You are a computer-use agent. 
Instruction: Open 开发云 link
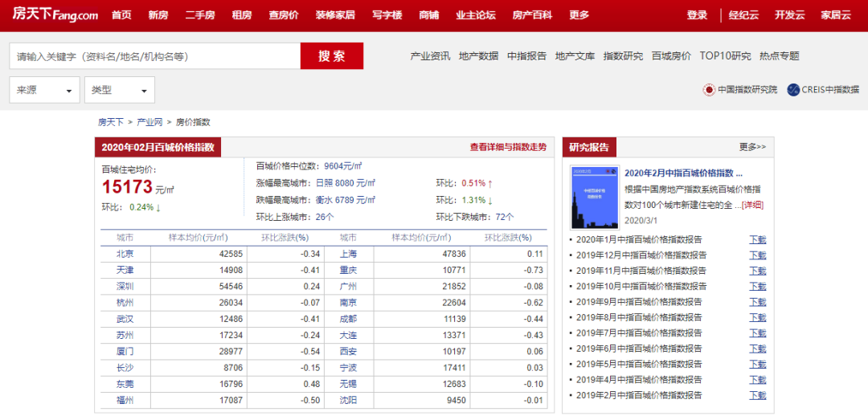[x=789, y=15]
